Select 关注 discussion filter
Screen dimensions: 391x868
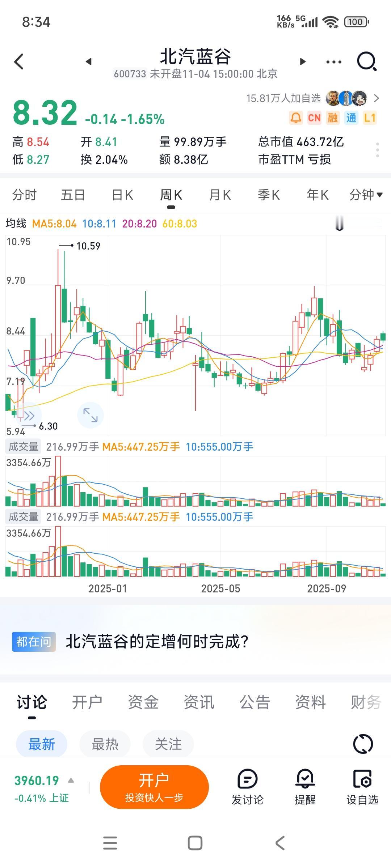point(168,744)
